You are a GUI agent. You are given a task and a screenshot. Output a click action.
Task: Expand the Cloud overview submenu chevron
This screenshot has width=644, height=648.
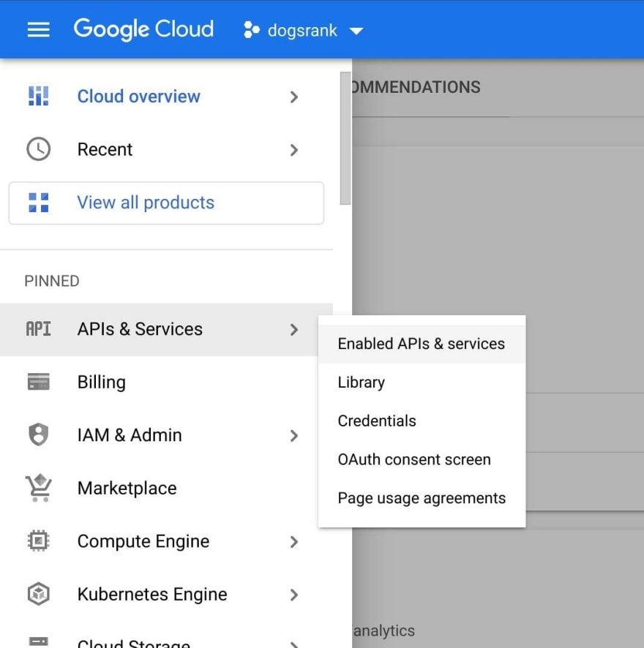pos(293,97)
